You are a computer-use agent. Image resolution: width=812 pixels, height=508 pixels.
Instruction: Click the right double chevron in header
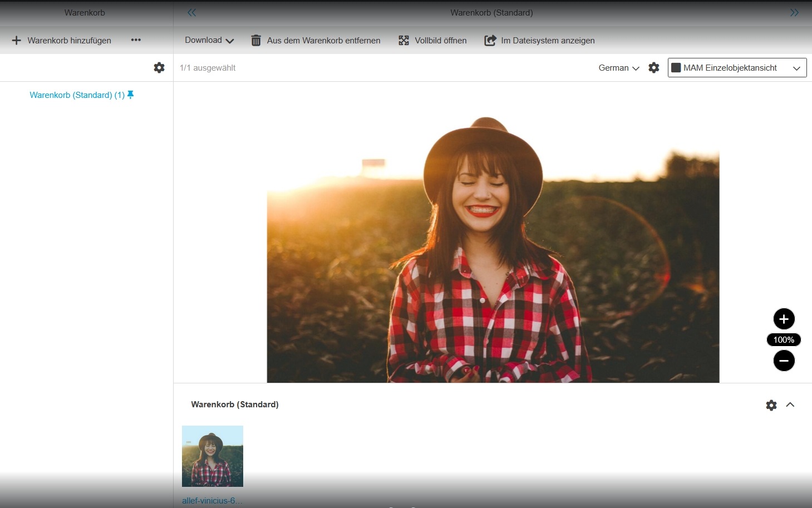794,13
